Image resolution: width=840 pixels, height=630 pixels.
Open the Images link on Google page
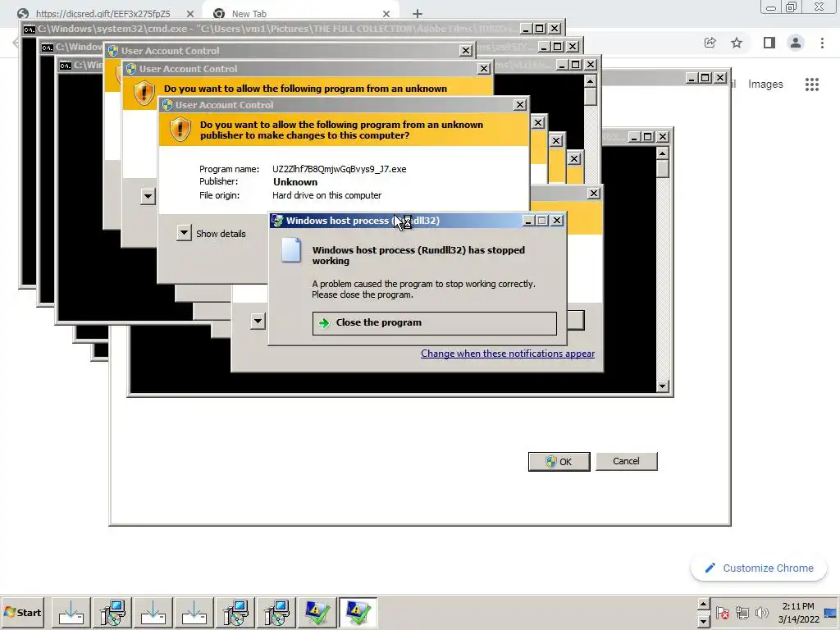765,84
